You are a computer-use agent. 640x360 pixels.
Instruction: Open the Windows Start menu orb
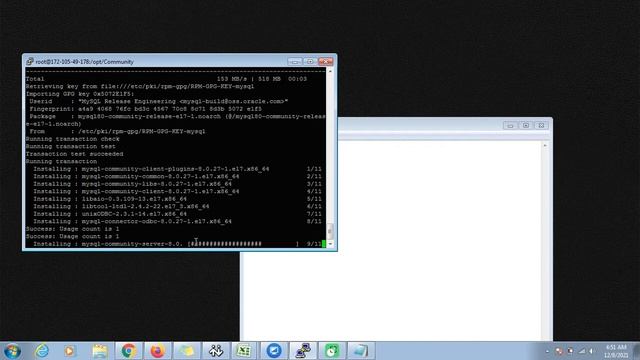[x=12, y=351]
